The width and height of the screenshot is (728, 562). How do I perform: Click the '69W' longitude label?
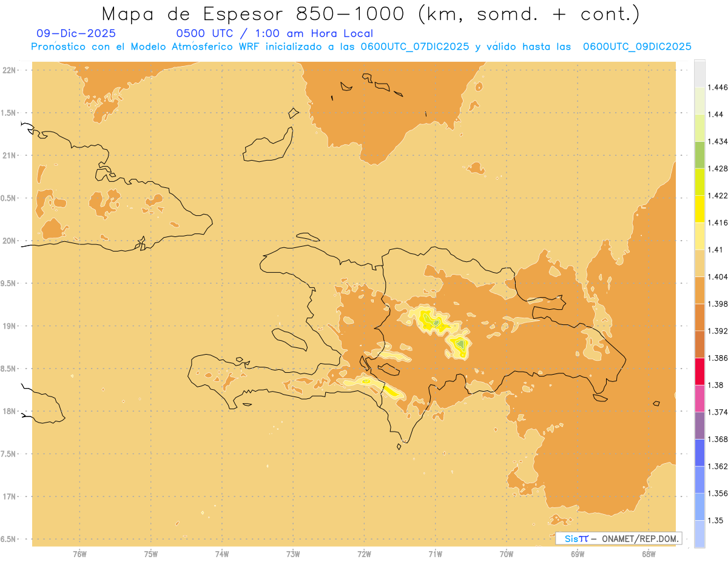(x=578, y=554)
